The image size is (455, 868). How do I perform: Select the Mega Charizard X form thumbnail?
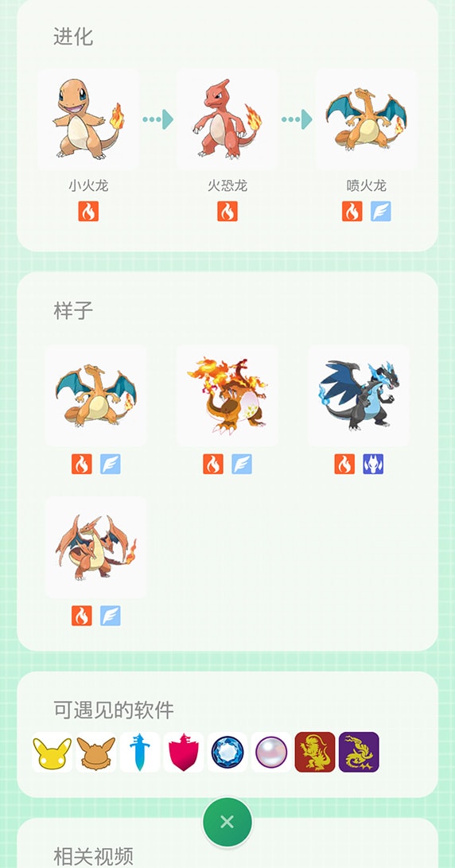tap(359, 395)
